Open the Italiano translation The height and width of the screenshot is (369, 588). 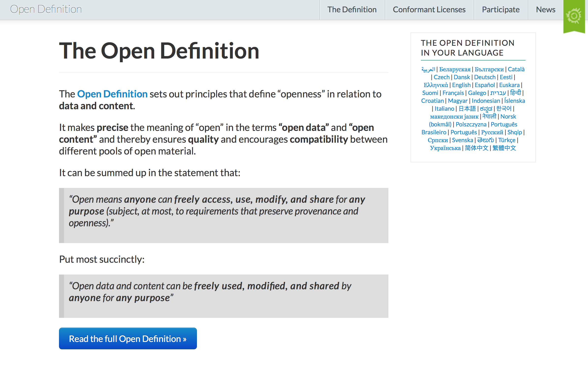(x=444, y=108)
